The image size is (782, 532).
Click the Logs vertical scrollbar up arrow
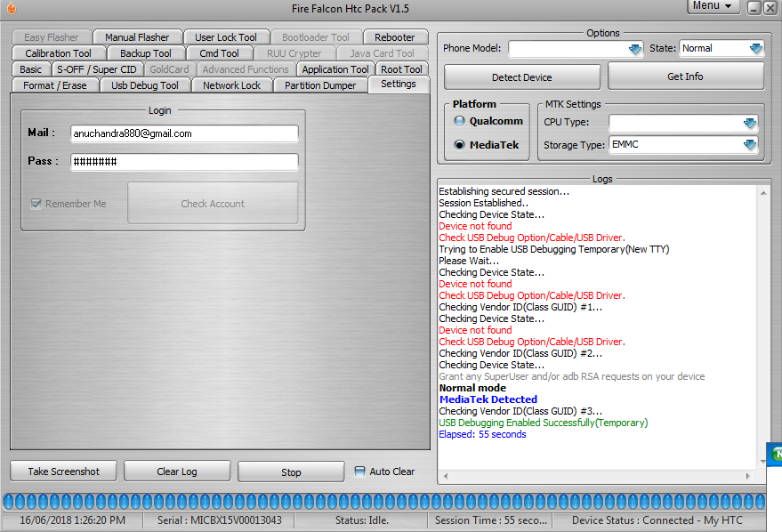[x=763, y=193]
